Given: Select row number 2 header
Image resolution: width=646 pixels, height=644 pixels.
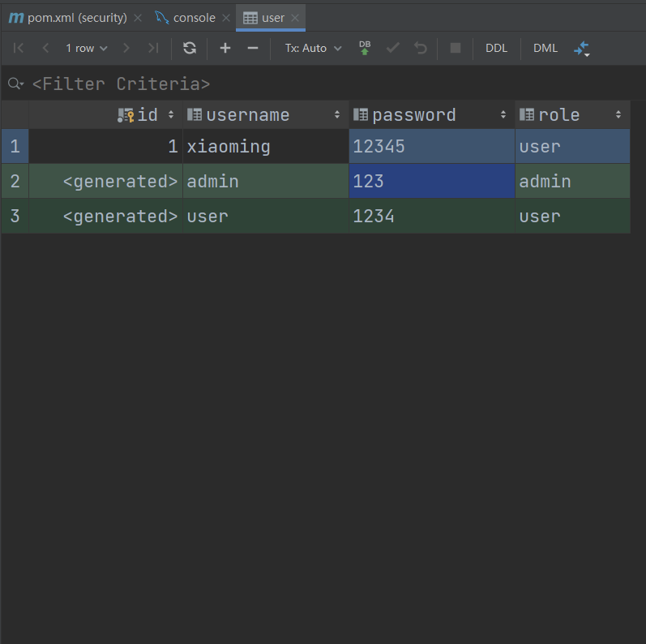Looking at the screenshot, I should click(15, 182).
